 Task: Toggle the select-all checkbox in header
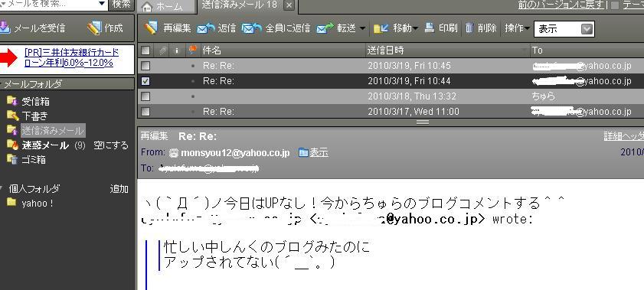tap(145, 51)
